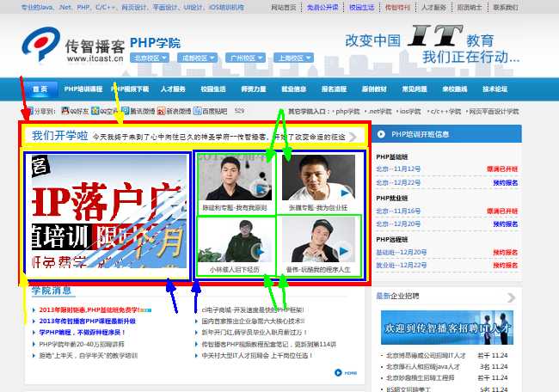
Task: Share to QQ好友 icon
Action: click(x=64, y=111)
